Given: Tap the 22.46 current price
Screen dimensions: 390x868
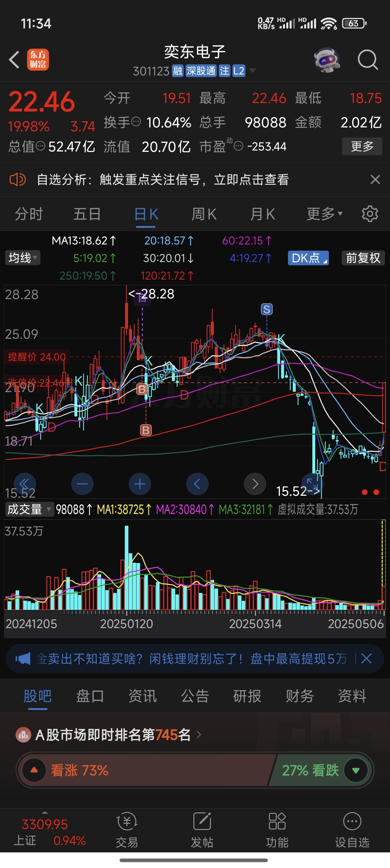Looking at the screenshot, I should coord(42,102).
